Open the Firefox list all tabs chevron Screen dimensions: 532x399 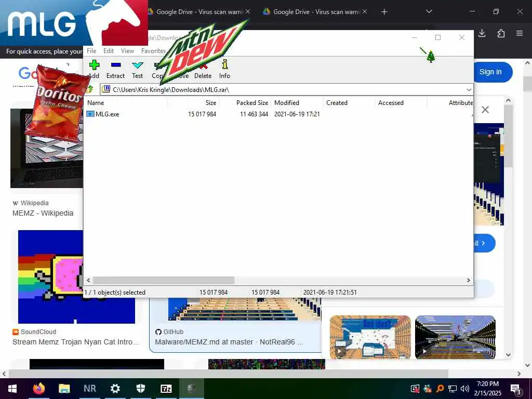click(429, 12)
